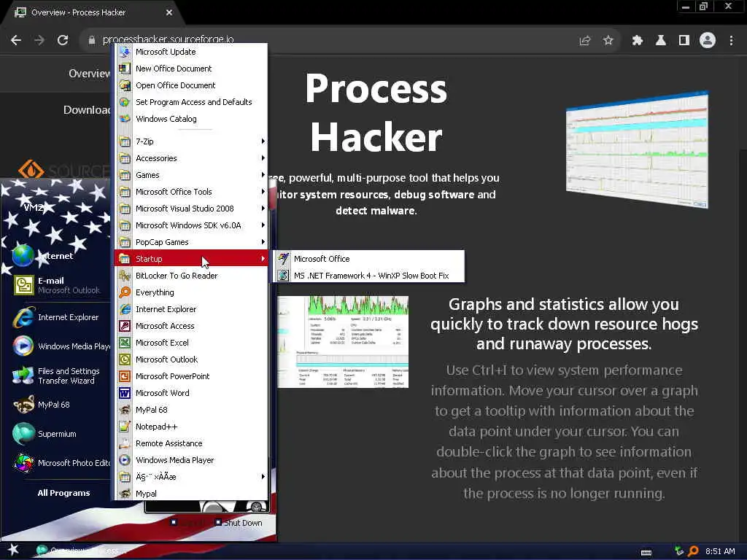The width and height of the screenshot is (747, 560).
Task: Expand the 7-Zip submenu
Action: (191, 141)
